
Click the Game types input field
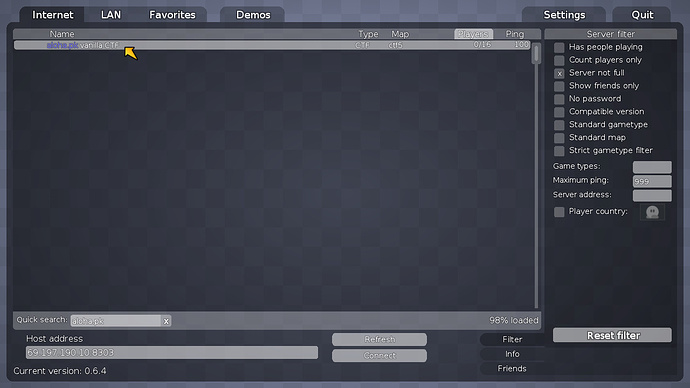(652, 167)
